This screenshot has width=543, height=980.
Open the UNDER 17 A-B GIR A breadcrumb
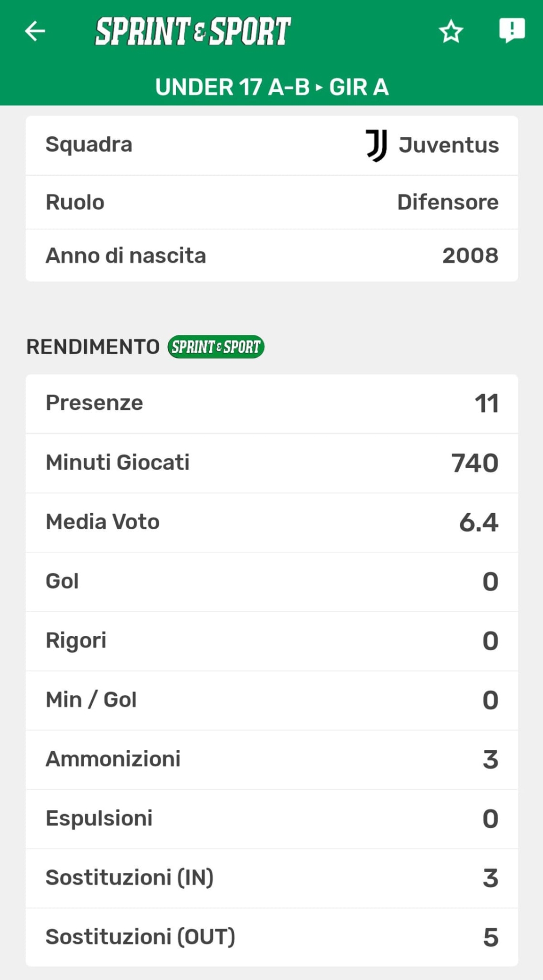[271, 87]
